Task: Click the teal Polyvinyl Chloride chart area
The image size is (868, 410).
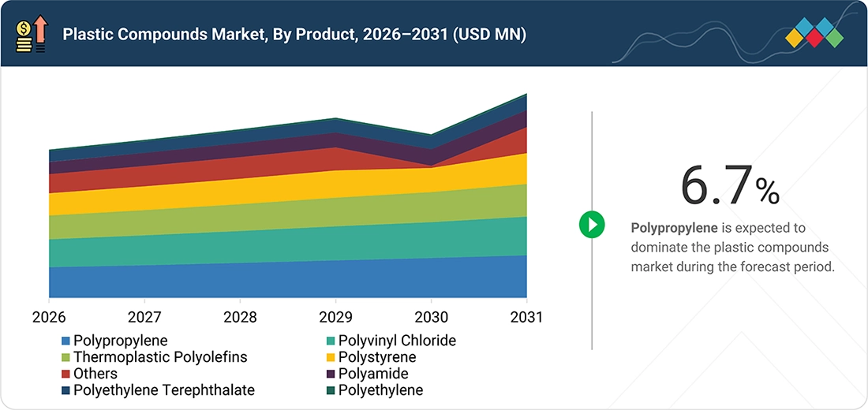Action: (288, 242)
